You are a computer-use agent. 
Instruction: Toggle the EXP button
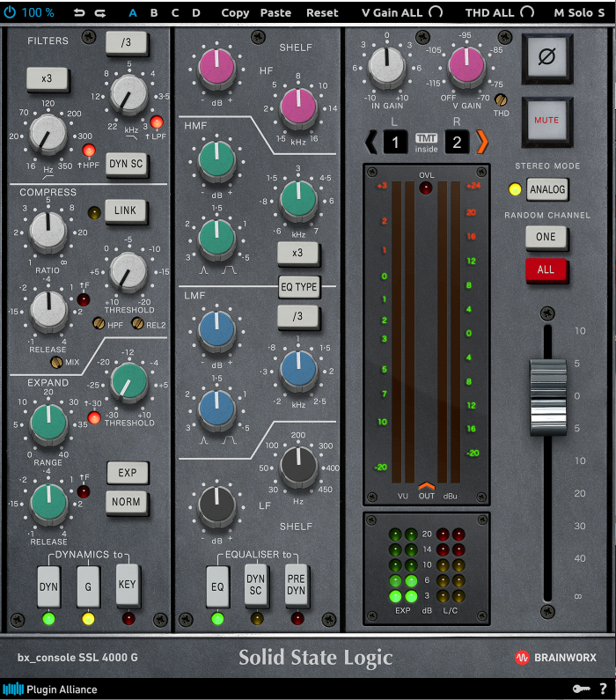tap(128, 473)
